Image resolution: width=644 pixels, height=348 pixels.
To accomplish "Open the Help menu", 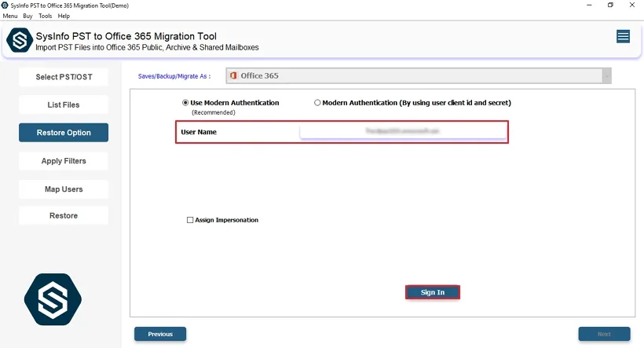I will 64,16.
